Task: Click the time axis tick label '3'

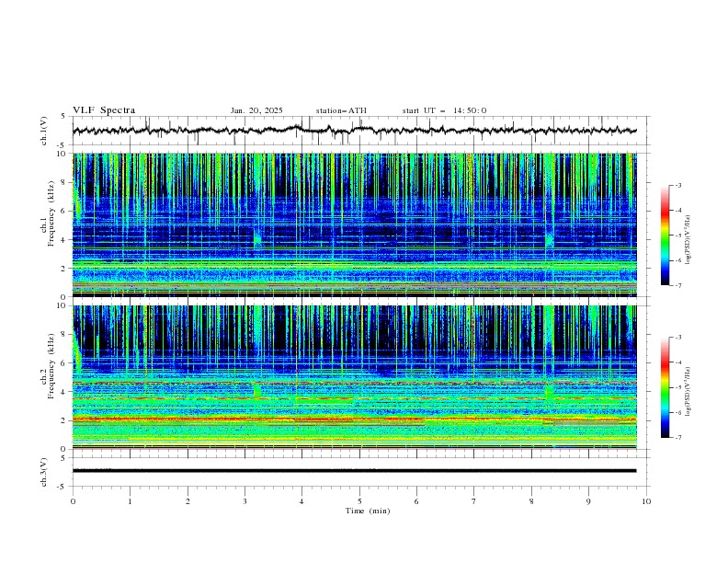Action: 245,501
